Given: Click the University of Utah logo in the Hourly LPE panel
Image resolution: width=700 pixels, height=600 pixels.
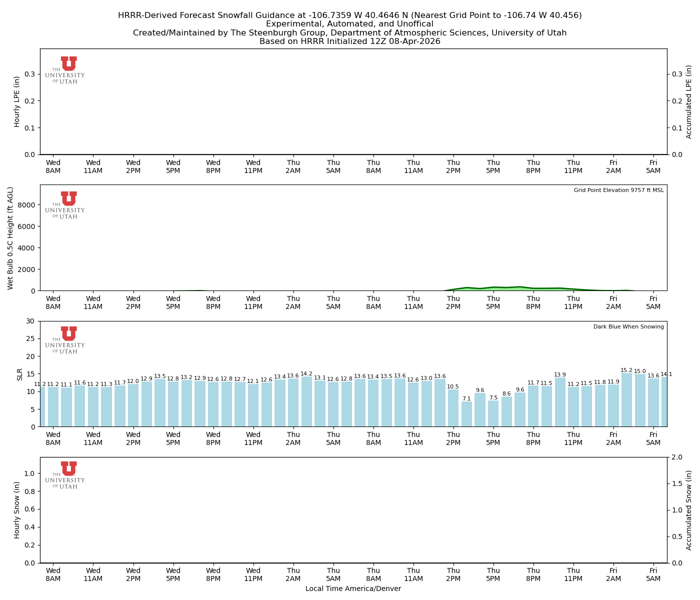Looking at the screenshot, I should (x=65, y=70).
